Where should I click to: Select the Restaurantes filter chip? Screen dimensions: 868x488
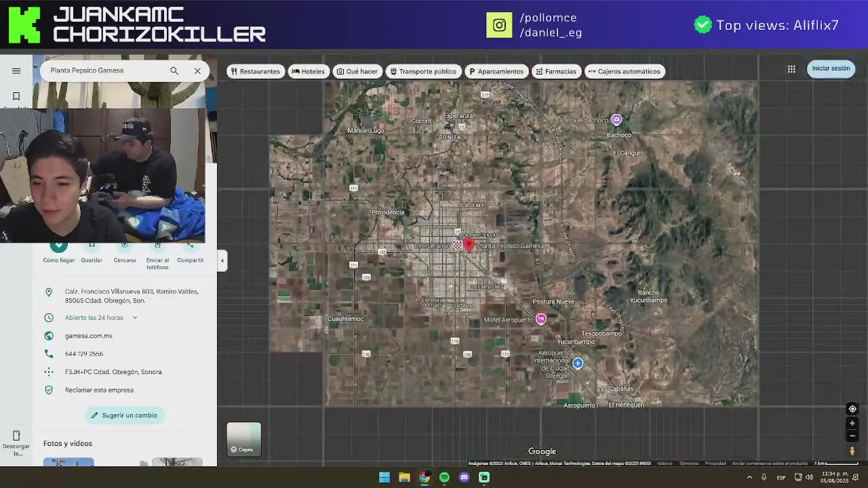click(255, 71)
